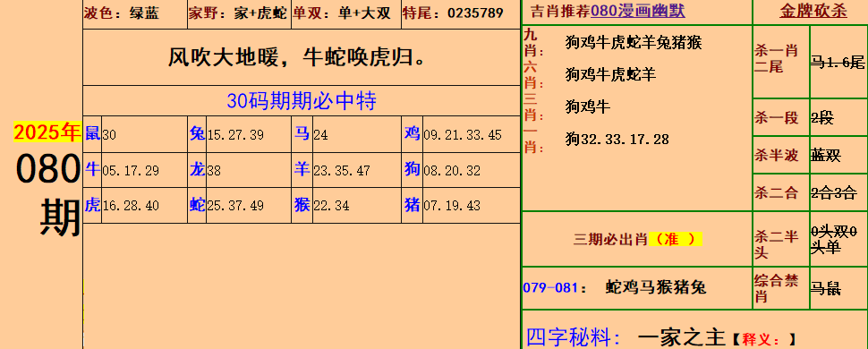The width and height of the screenshot is (868, 349).
Task: Click the yellow highlighted (准) text
Action: [675, 239]
